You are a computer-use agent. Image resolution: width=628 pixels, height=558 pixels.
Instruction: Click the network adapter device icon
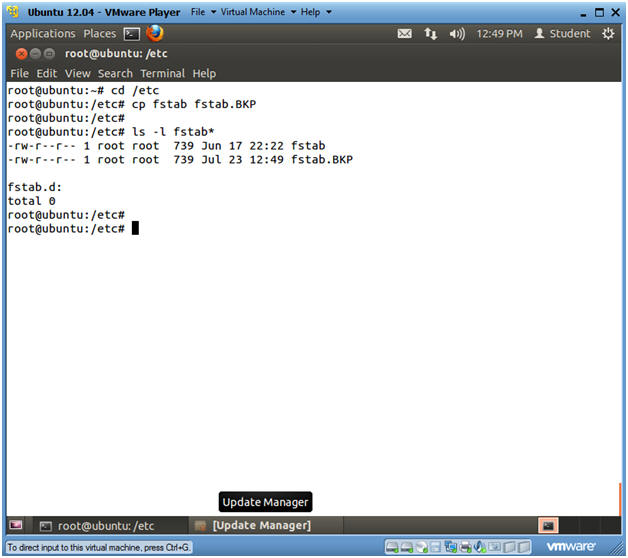pyautogui.click(x=451, y=547)
